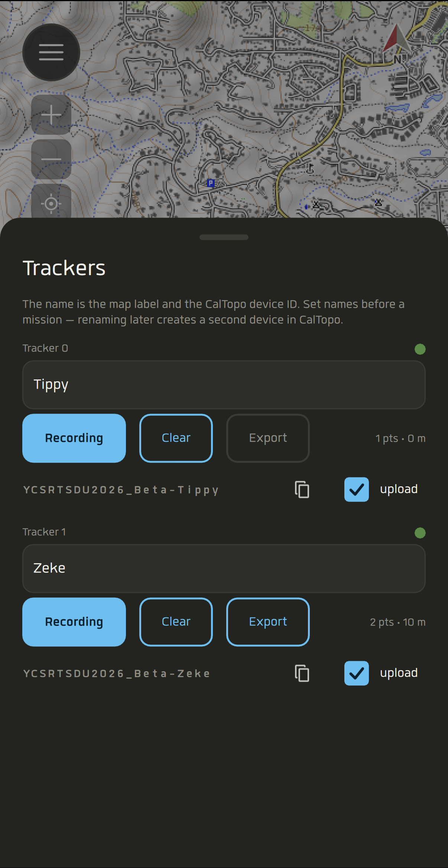
Task: Copy the Tippy device ID
Action: (x=302, y=489)
